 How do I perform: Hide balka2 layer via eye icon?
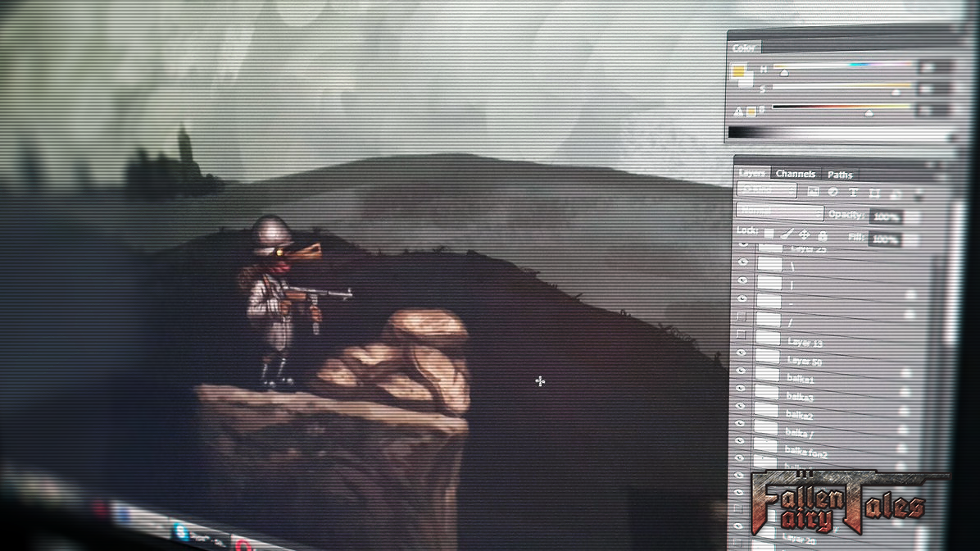pyautogui.click(x=740, y=405)
